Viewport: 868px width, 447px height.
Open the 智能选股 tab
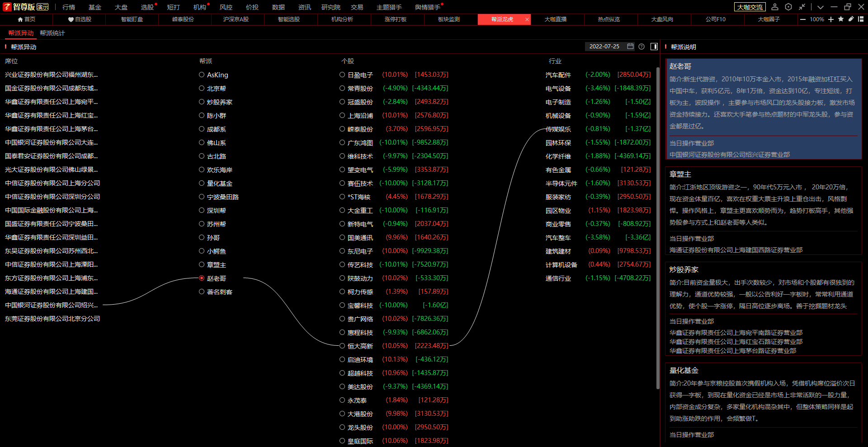[289, 19]
